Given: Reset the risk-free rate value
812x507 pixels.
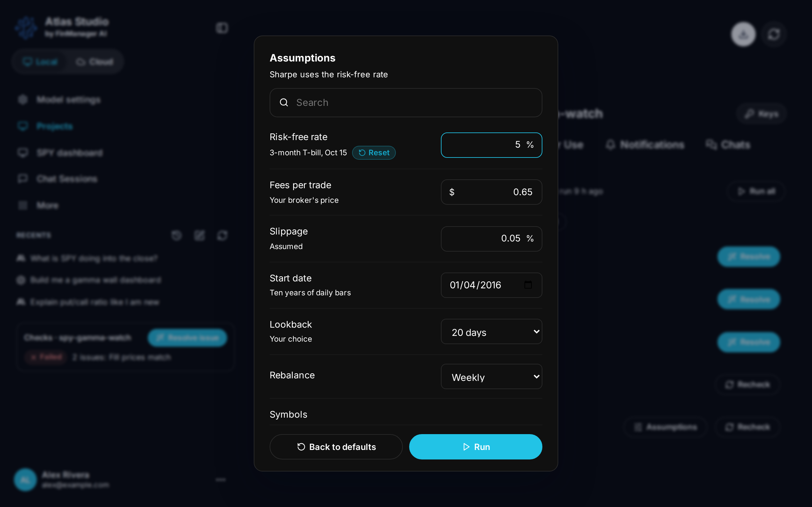Looking at the screenshot, I should [x=374, y=152].
